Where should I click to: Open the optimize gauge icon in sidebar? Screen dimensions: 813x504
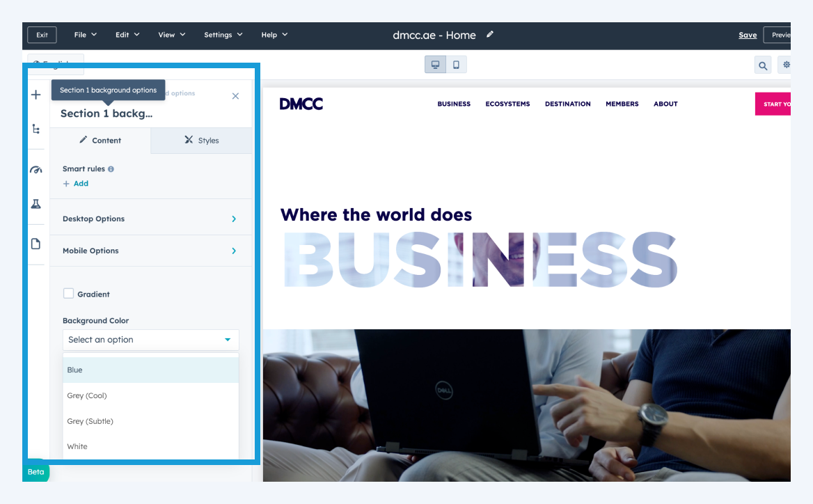click(x=36, y=170)
